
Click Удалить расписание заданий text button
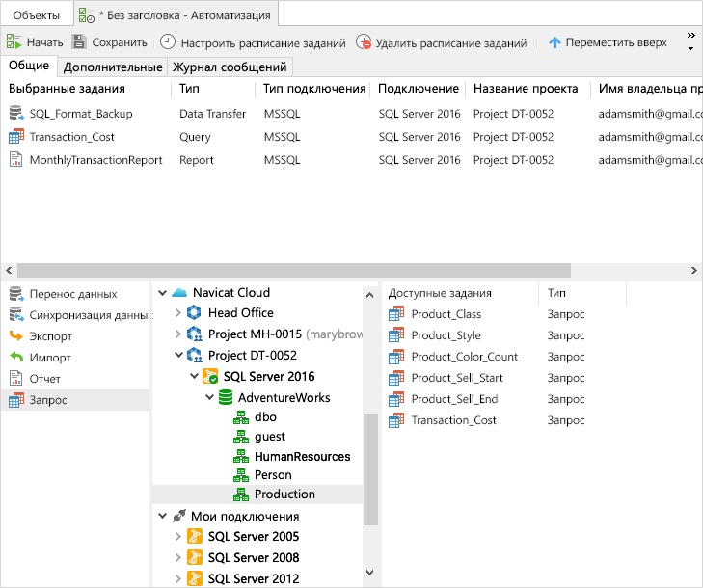click(x=451, y=43)
